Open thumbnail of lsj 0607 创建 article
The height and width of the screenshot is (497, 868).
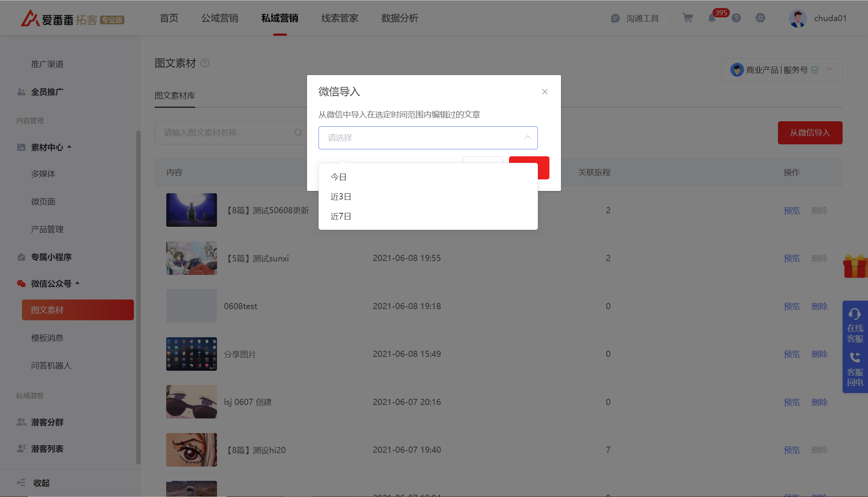click(x=192, y=402)
